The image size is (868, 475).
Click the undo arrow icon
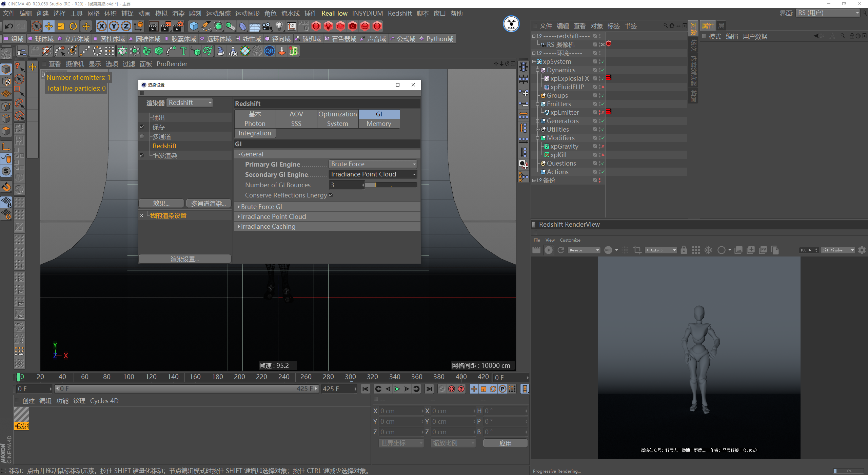tap(9, 26)
